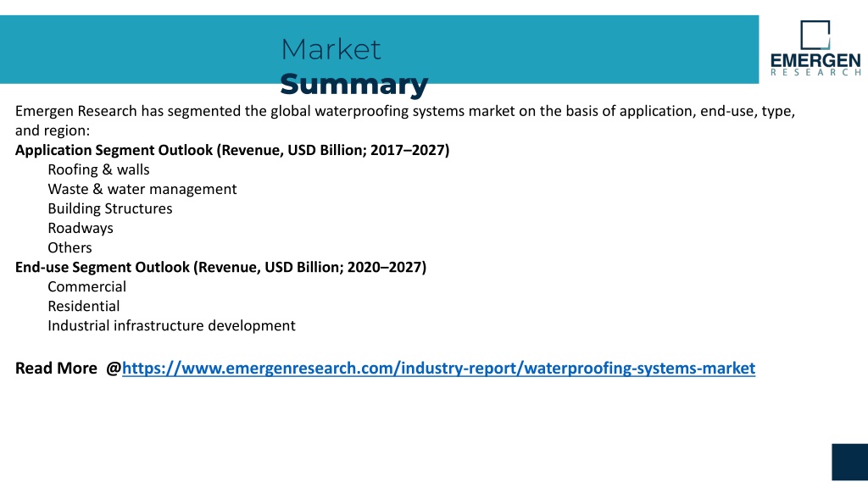This screenshot has height=488, width=868.
Task: Click 'End-use Segment Outlook' heading
Action: [221, 267]
